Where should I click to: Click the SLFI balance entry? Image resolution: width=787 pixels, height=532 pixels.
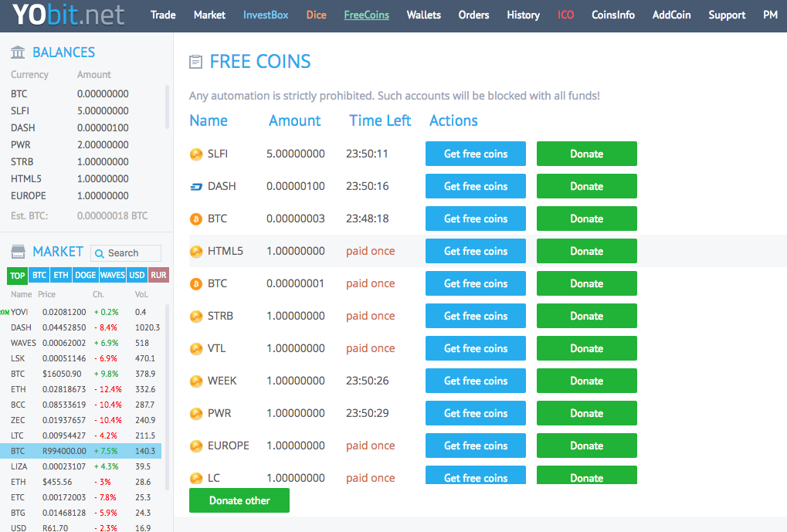pyautogui.click(x=70, y=111)
